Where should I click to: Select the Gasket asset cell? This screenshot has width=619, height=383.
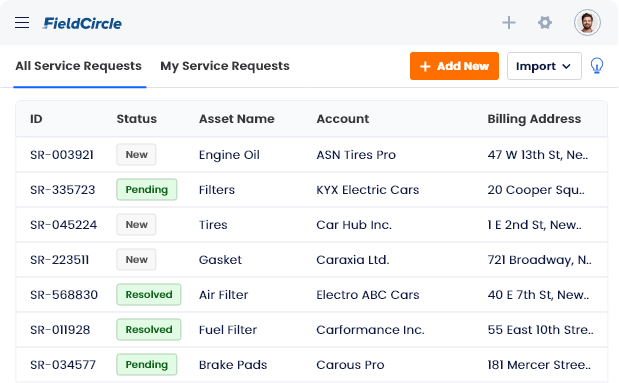220,260
